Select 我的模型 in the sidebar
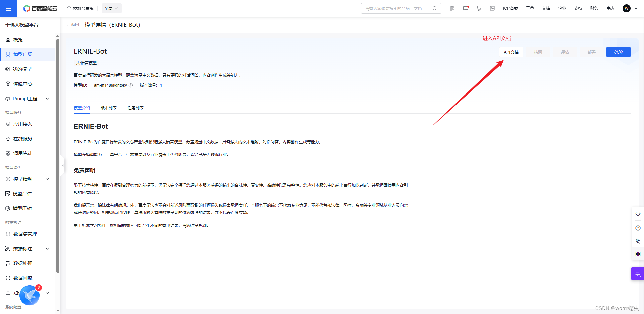Screen dimensions: 644x314 [28, 69]
